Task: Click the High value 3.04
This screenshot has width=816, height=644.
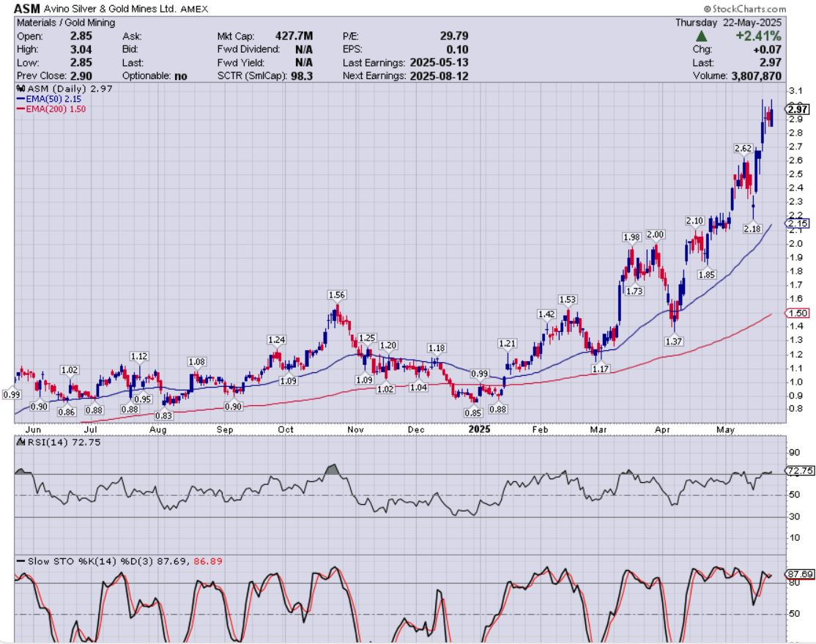Action: [x=81, y=50]
